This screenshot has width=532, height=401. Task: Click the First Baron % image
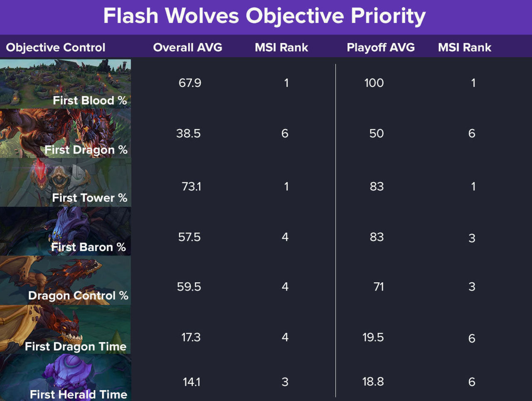(65, 231)
